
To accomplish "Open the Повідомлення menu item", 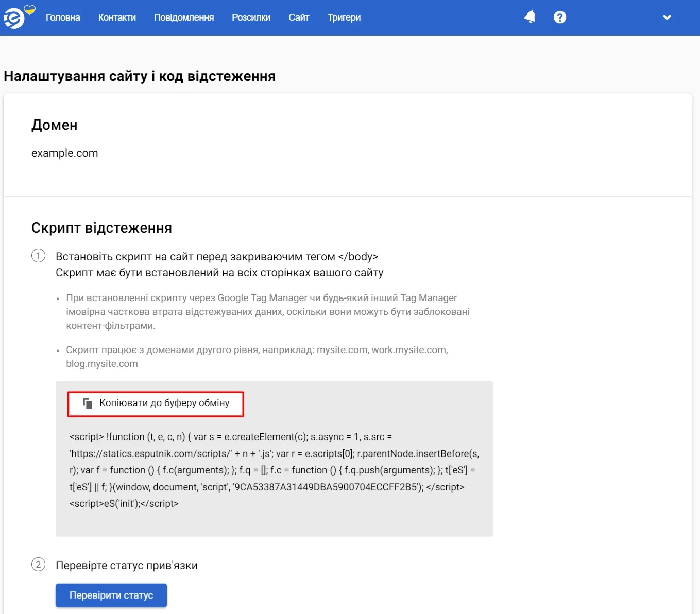I will pyautogui.click(x=184, y=17).
